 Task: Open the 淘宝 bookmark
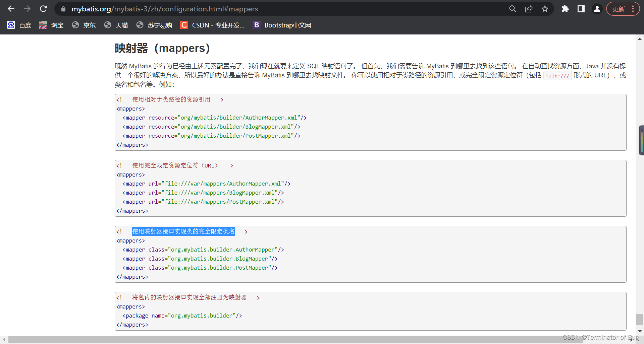point(51,25)
